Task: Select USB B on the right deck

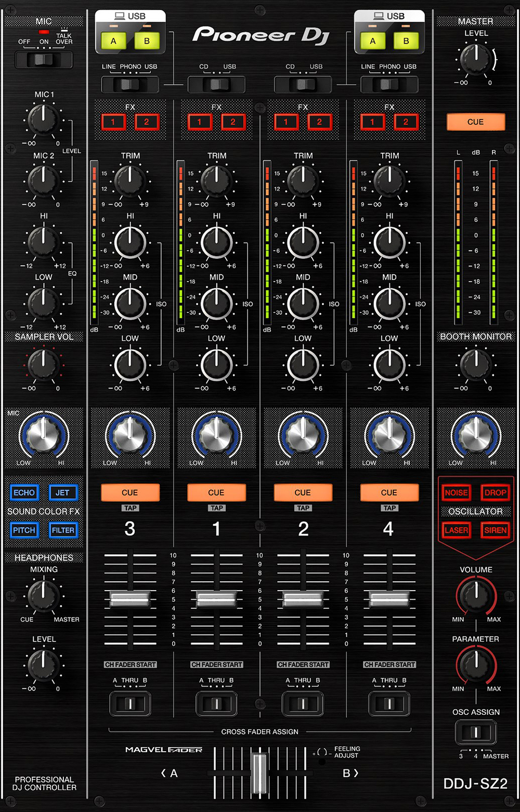Action: tap(406, 39)
